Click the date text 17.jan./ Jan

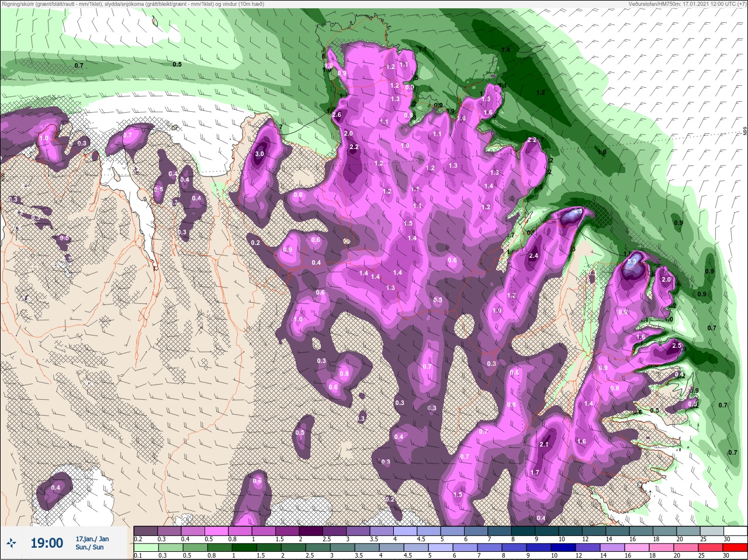pos(92,538)
